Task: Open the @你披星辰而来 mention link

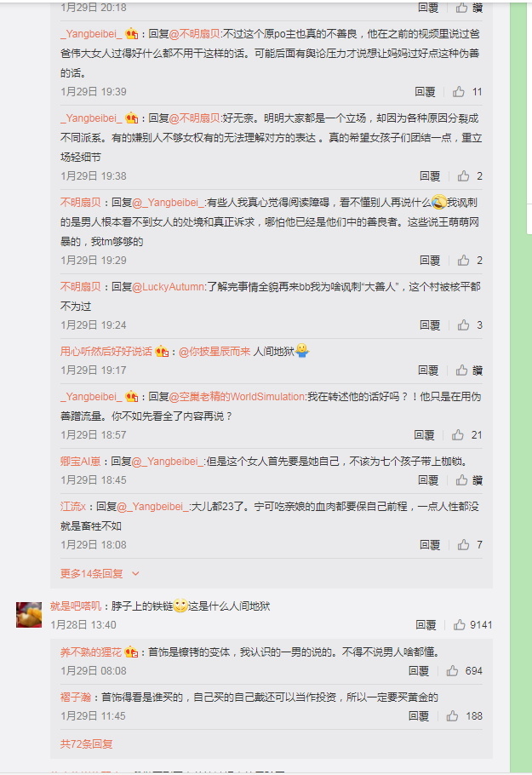Action: tap(215, 352)
